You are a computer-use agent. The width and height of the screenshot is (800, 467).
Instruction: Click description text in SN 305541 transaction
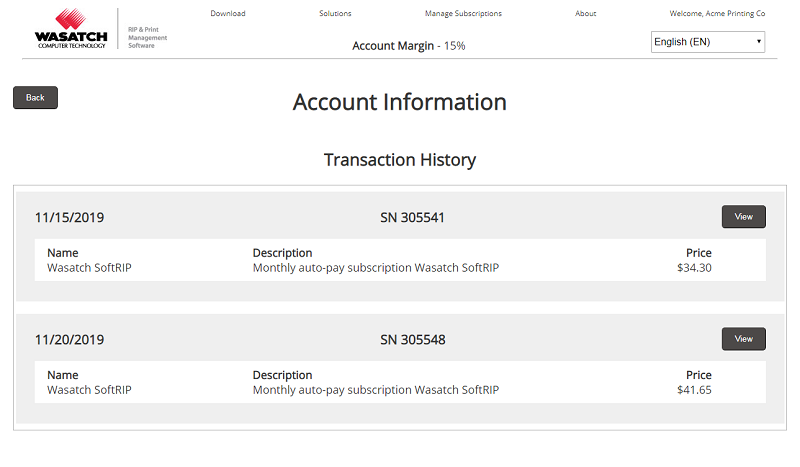pyautogui.click(x=376, y=268)
